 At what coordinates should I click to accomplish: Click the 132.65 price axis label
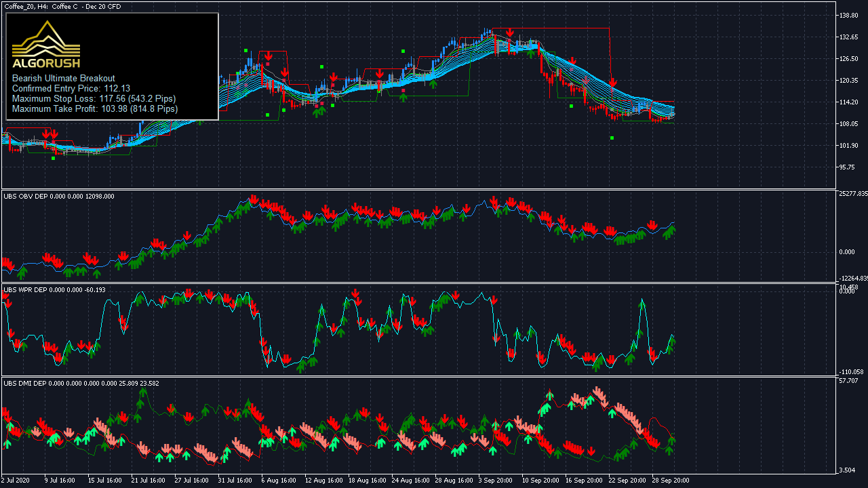click(x=849, y=37)
